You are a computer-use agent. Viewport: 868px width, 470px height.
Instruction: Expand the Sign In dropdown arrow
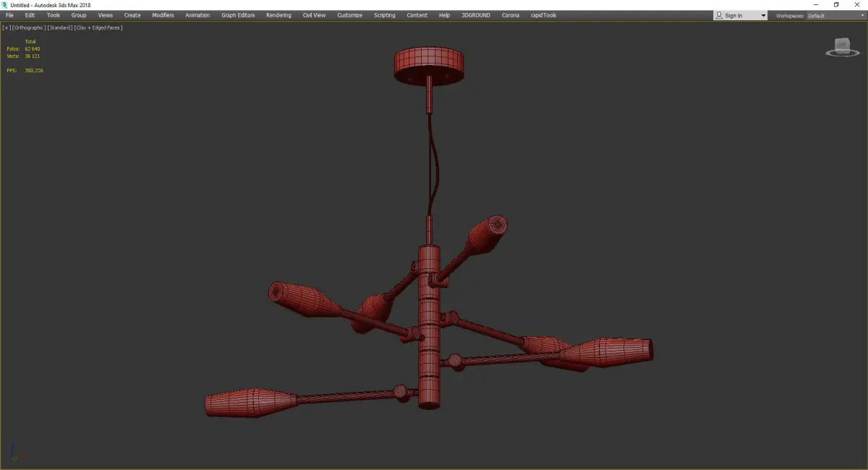tap(762, 15)
